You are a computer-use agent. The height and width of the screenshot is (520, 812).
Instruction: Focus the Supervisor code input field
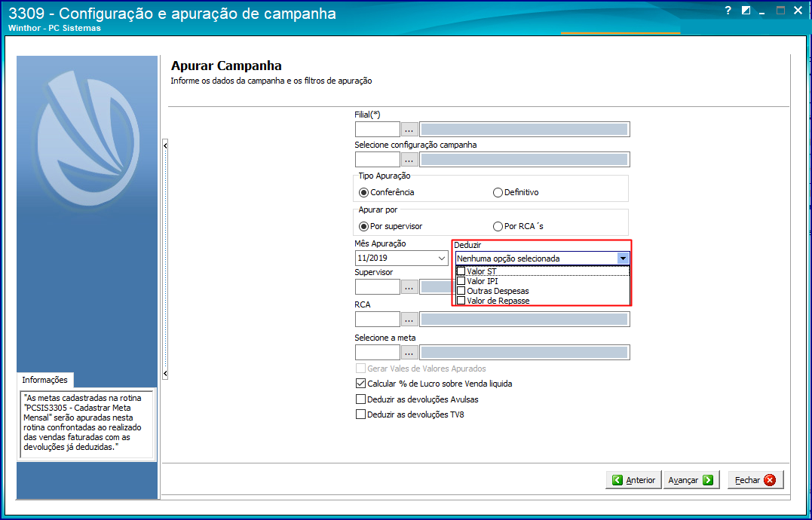[378, 286]
